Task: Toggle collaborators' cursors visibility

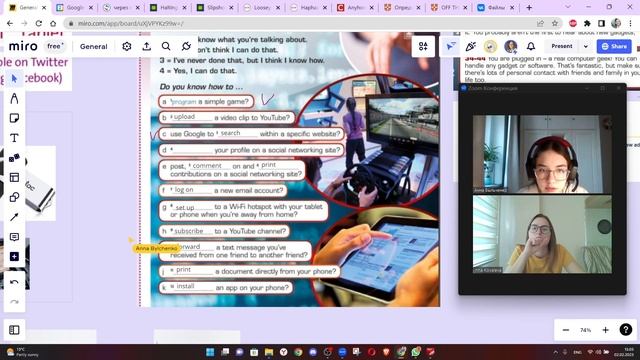Action: (x=451, y=47)
